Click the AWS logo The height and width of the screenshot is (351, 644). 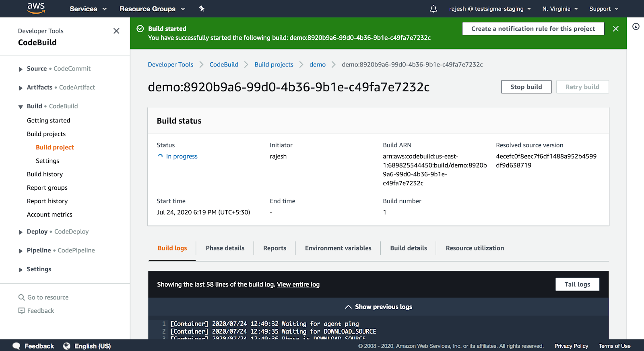[36, 8]
